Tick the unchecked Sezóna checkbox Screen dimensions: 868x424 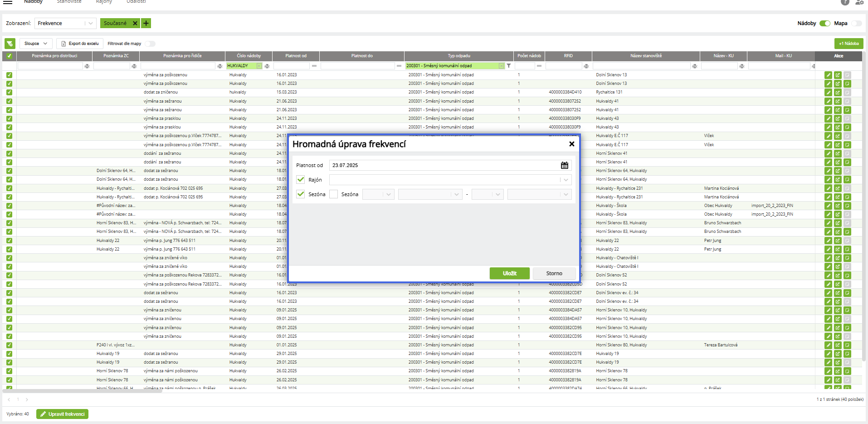(334, 194)
